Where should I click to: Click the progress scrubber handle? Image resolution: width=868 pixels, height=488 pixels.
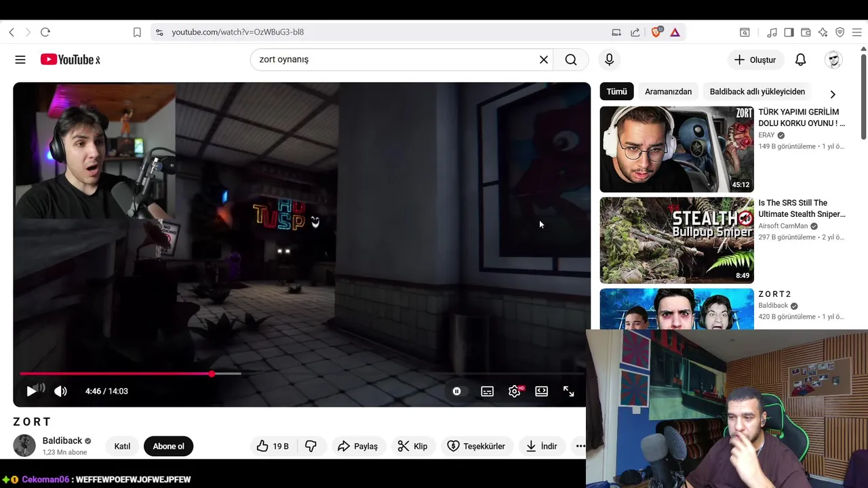[x=212, y=373]
